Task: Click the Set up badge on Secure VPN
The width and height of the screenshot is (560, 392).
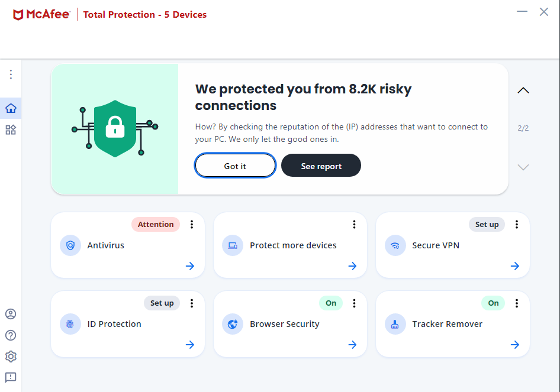Action: pos(487,224)
